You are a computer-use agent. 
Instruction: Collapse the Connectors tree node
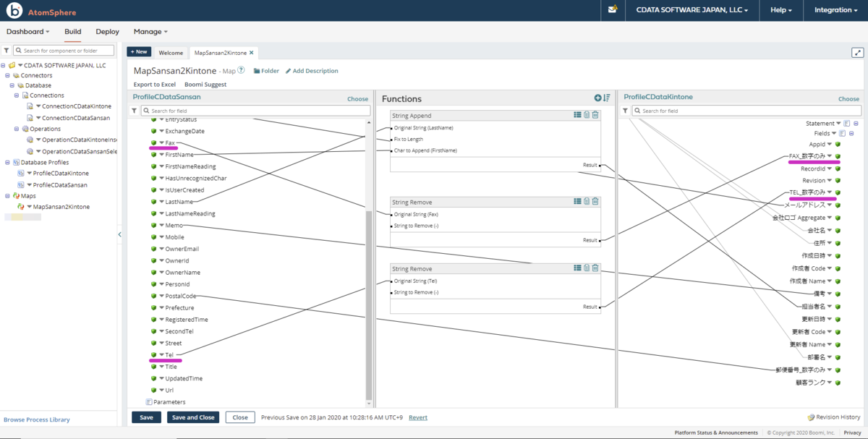(7, 75)
